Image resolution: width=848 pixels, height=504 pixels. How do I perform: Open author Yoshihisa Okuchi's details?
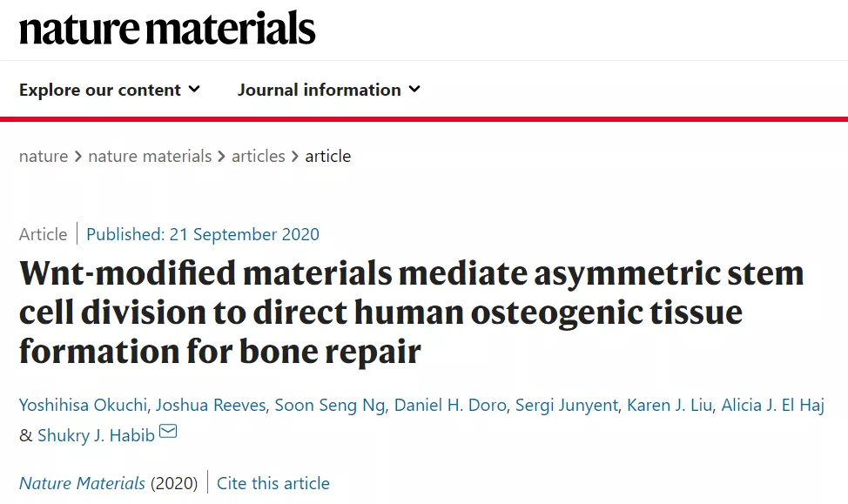(83, 405)
